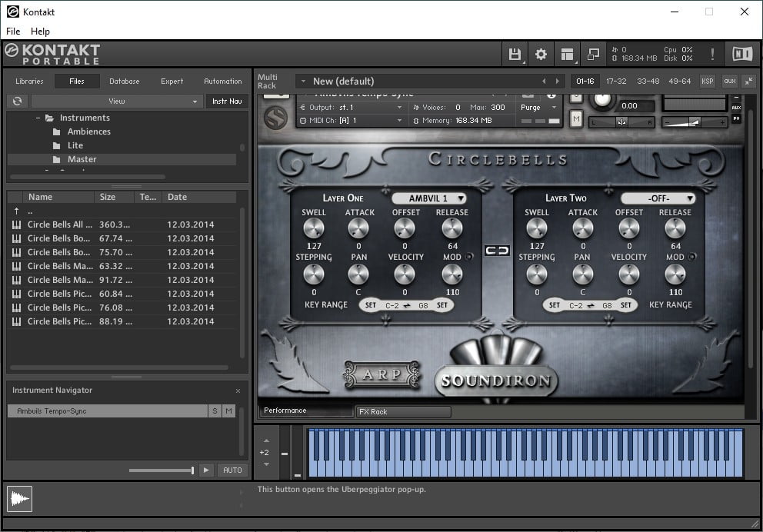Click the Soundiron S instrument logo
763x532 pixels.
[x=275, y=118]
